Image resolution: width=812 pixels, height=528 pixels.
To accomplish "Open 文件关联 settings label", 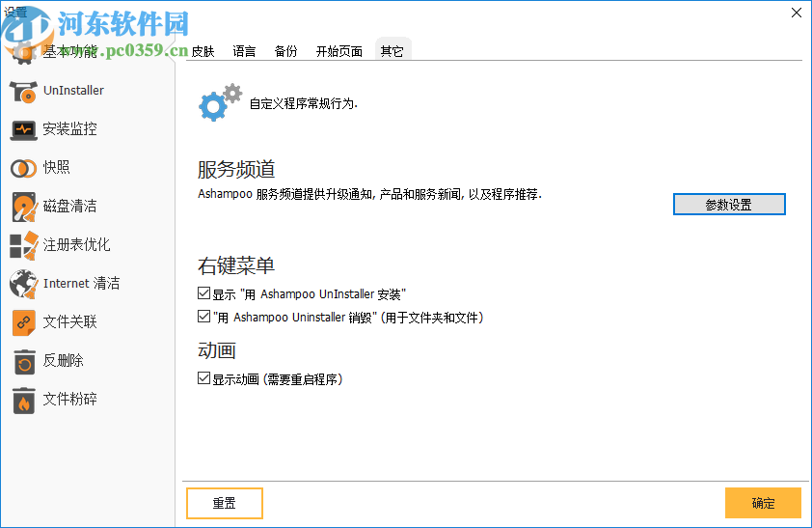I will (69, 321).
